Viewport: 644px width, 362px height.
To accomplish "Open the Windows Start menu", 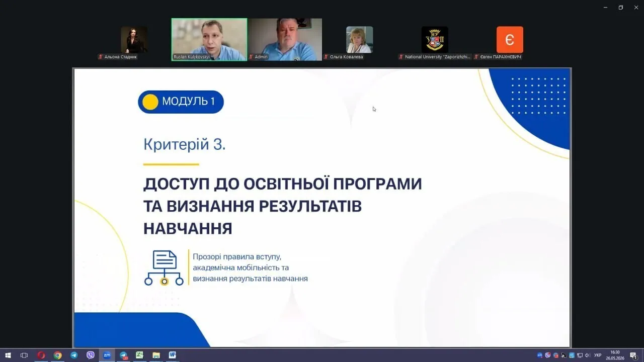I will click(x=8, y=355).
